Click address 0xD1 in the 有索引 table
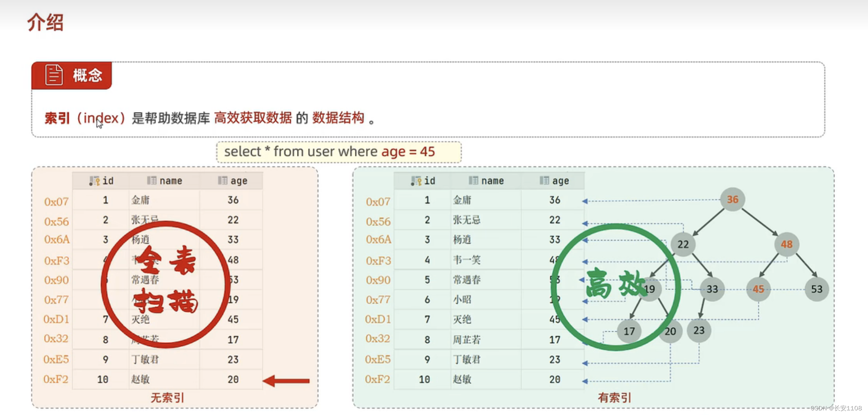Image resolution: width=868 pixels, height=415 pixels. point(378,319)
